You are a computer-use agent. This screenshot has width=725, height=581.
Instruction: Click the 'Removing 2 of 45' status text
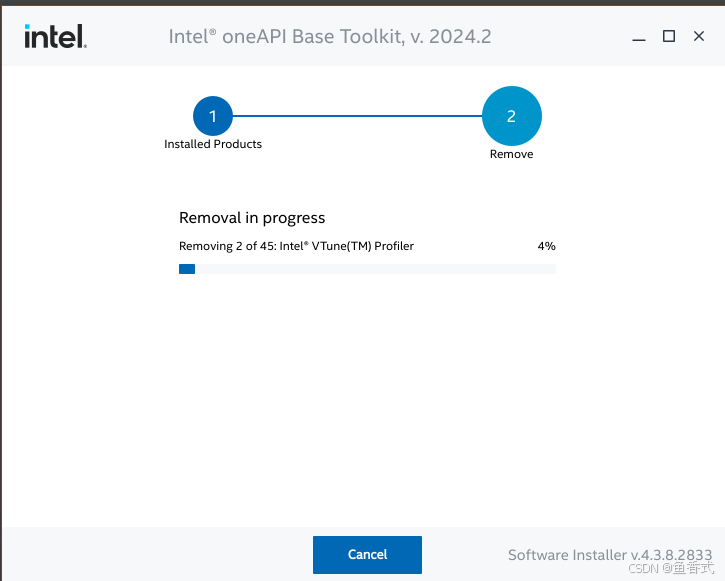(x=296, y=246)
